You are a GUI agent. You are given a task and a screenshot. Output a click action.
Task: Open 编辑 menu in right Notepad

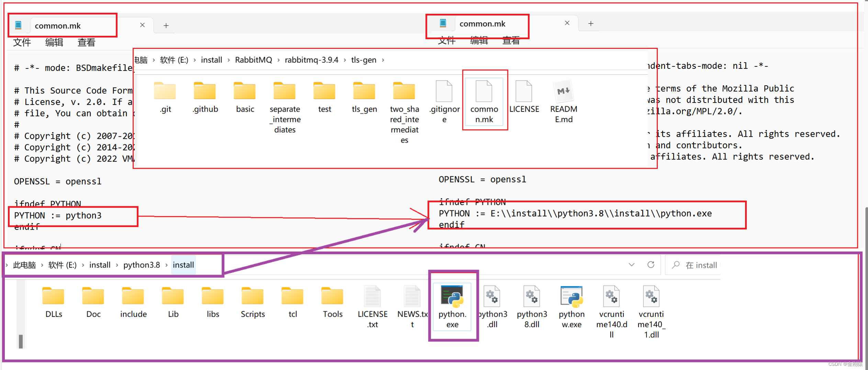[479, 41]
